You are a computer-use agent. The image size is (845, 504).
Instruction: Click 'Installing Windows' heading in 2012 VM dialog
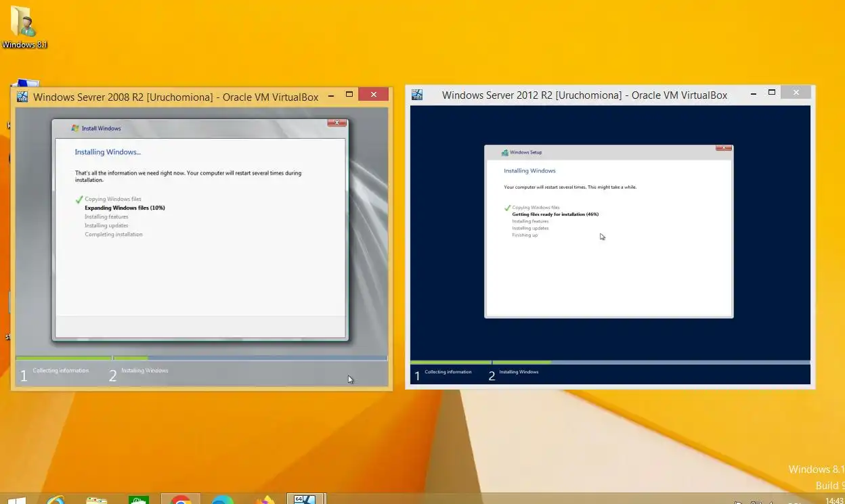point(529,171)
